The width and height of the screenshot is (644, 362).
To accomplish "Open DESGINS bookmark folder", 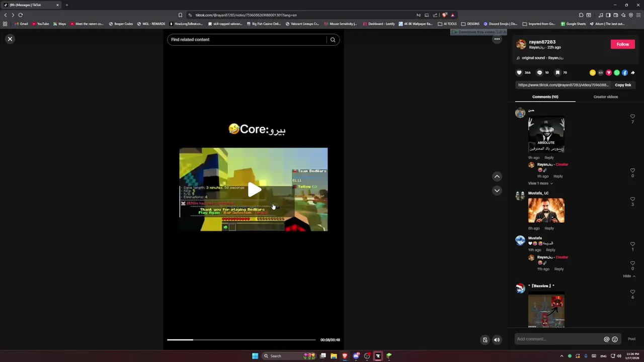I will 470,24.
